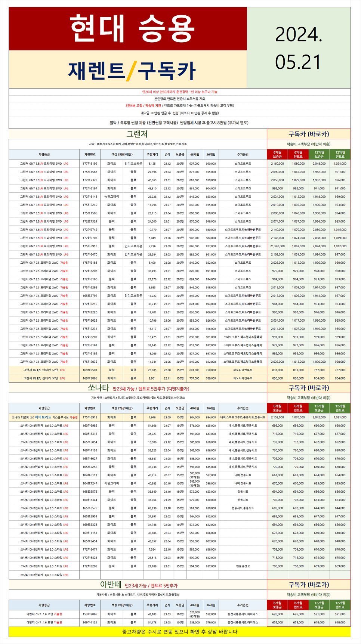Viewport: 361px width, 644px height.
Task: Click license plate '165호6576'
Action: [90, 492]
